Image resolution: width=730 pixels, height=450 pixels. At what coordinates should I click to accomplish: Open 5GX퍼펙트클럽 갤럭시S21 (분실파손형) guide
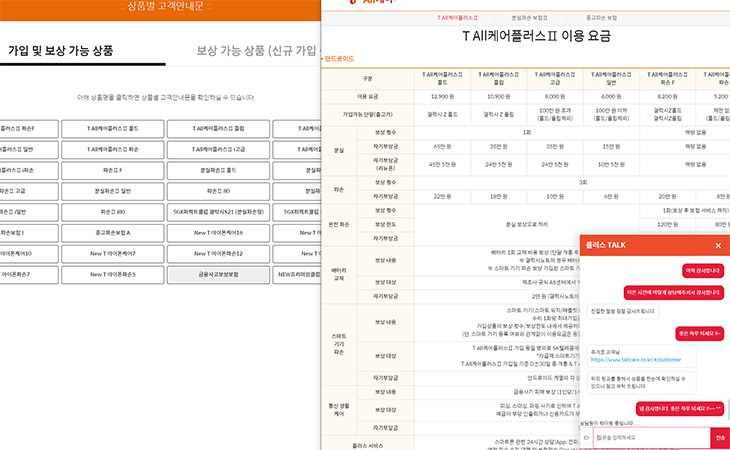pyautogui.click(x=218, y=212)
